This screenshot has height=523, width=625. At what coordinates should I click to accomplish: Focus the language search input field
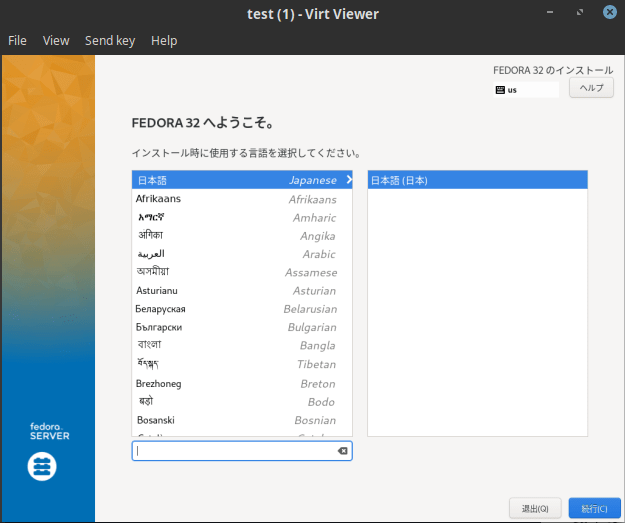(x=242, y=451)
